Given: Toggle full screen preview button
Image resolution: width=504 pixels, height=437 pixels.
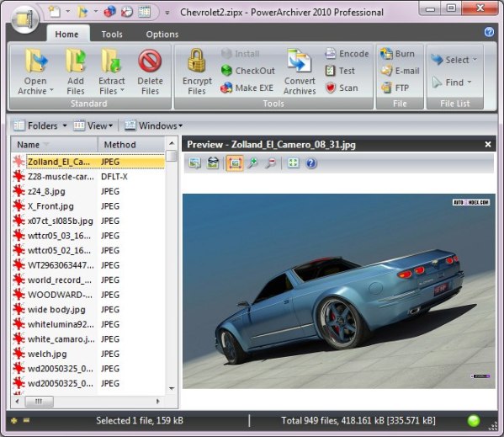Looking at the screenshot, I should coord(293,163).
